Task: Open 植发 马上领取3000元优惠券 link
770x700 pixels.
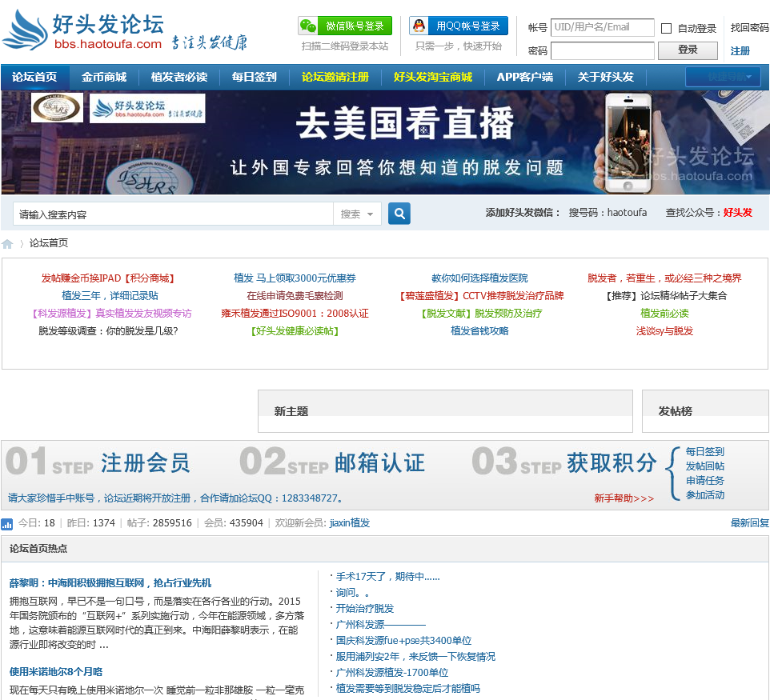Action: click(x=295, y=278)
